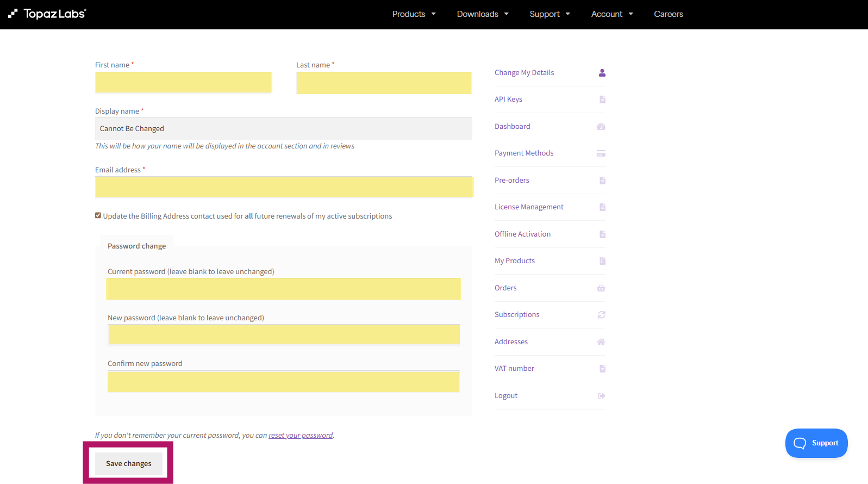
Task: Click the document icon beside API Keys
Action: point(602,100)
